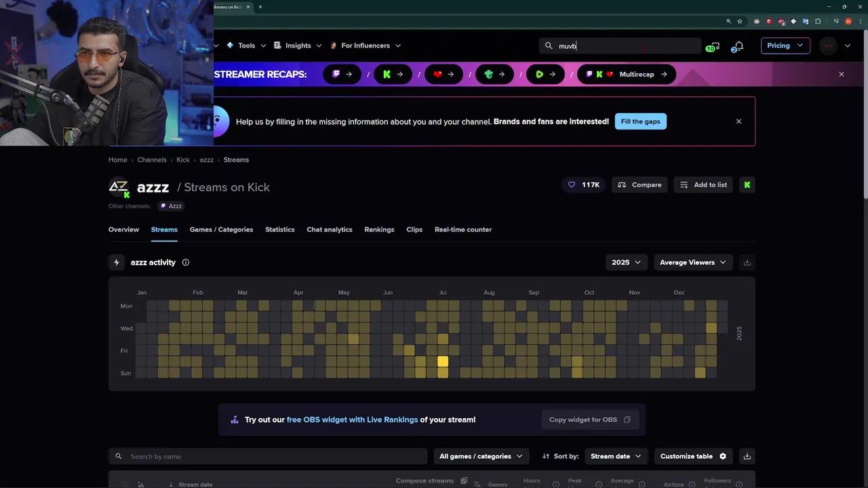
Task: Go to azzz breadcrumb
Action: pos(207,160)
